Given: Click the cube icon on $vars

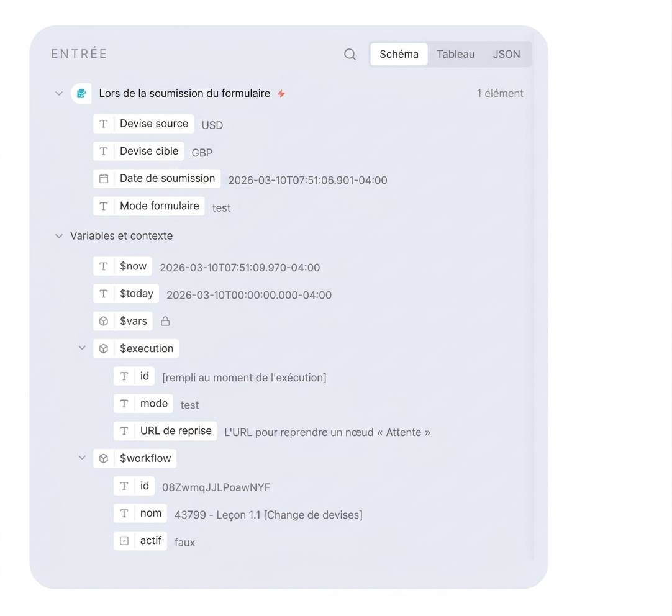Looking at the screenshot, I should [104, 321].
